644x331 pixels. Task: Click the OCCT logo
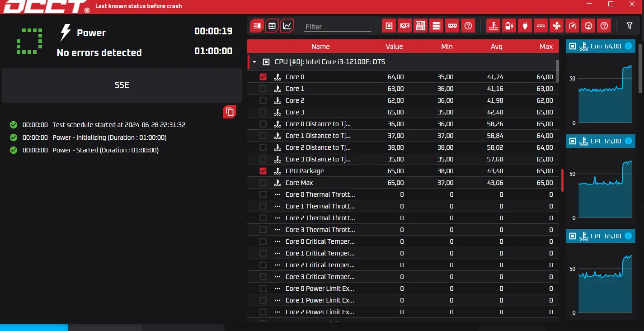coord(46,6)
